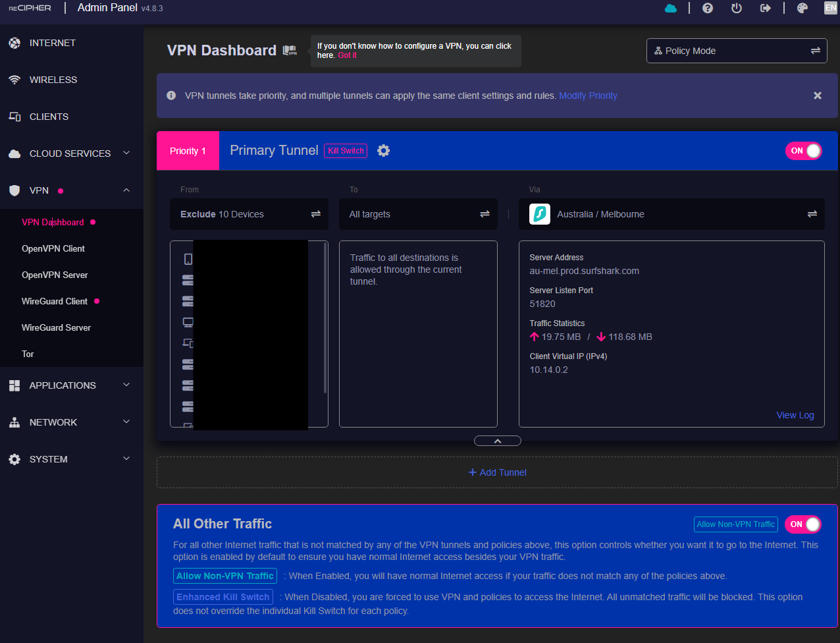The image size is (840, 643).
Task: Click the cloud status icon in header
Action: (x=671, y=8)
